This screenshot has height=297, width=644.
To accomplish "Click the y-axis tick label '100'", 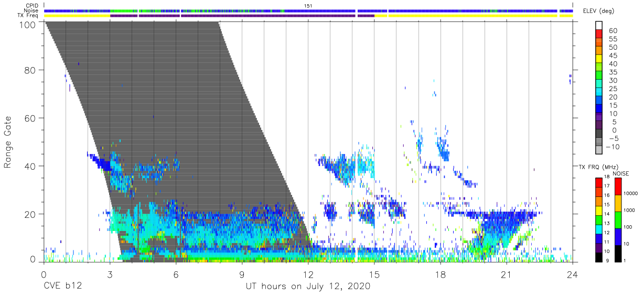I will point(27,25).
